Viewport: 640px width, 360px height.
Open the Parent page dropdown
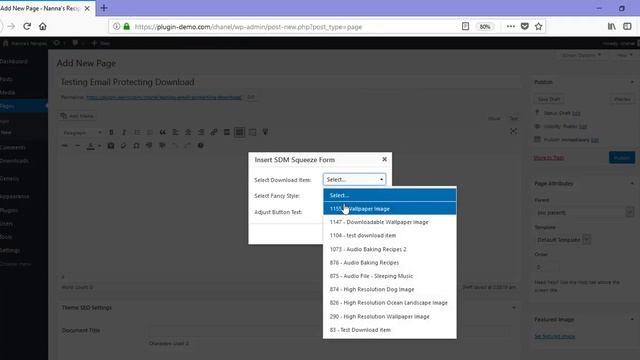coord(584,213)
